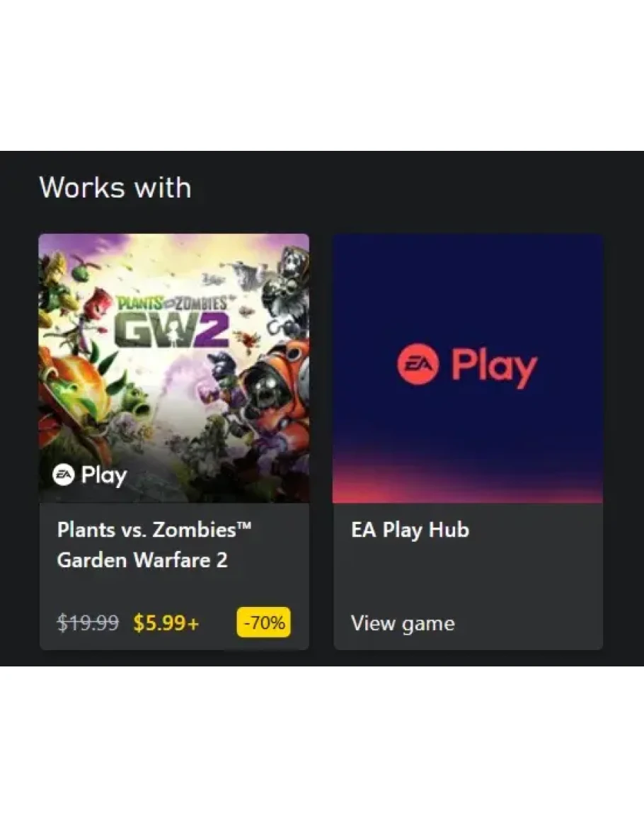The width and height of the screenshot is (644, 818).
Task: Click the Plants vs. Zombies Garden Warfare 2 title
Action: (x=154, y=545)
